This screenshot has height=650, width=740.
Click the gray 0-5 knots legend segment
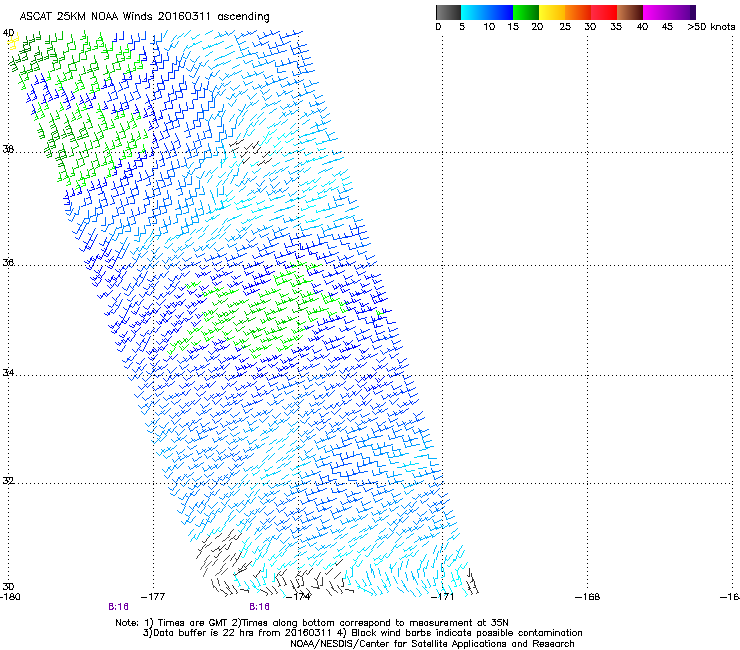coord(448,12)
